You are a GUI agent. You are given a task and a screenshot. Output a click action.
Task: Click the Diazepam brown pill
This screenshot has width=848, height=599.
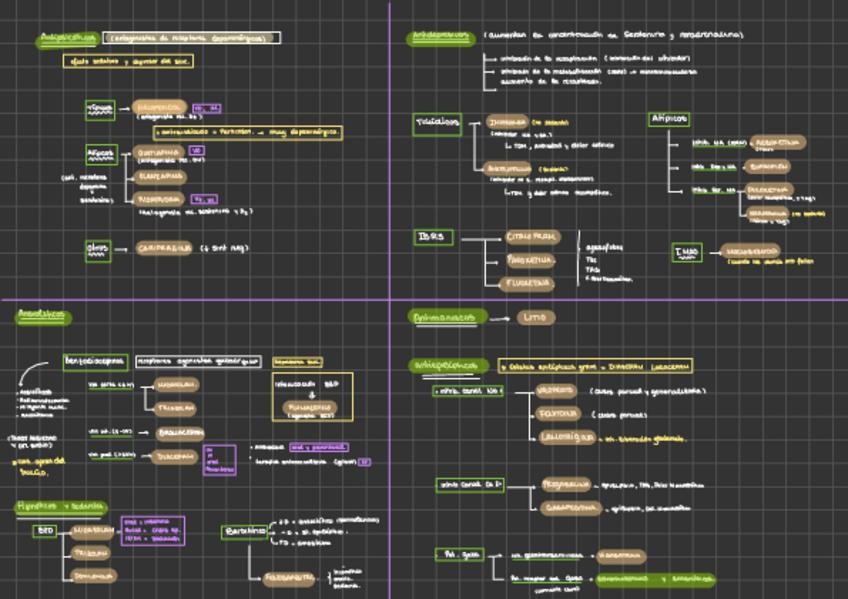point(175,456)
